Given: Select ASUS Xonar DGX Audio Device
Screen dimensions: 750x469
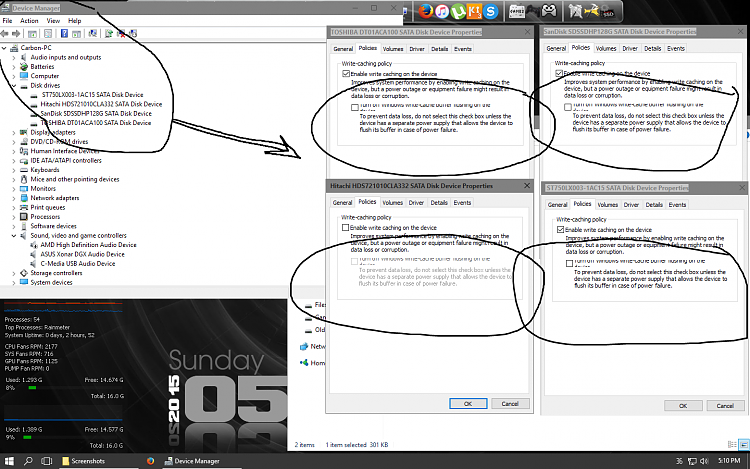Looking at the screenshot, I should pyautogui.click(x=82, y=254).
